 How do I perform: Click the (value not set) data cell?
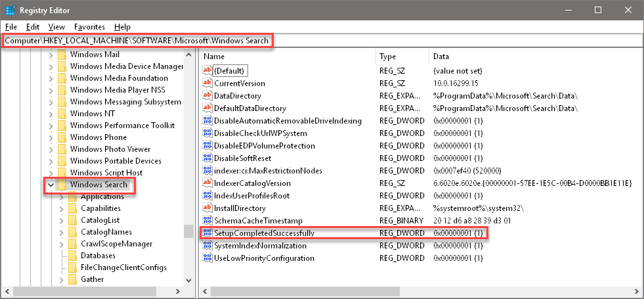pos(458,71)
